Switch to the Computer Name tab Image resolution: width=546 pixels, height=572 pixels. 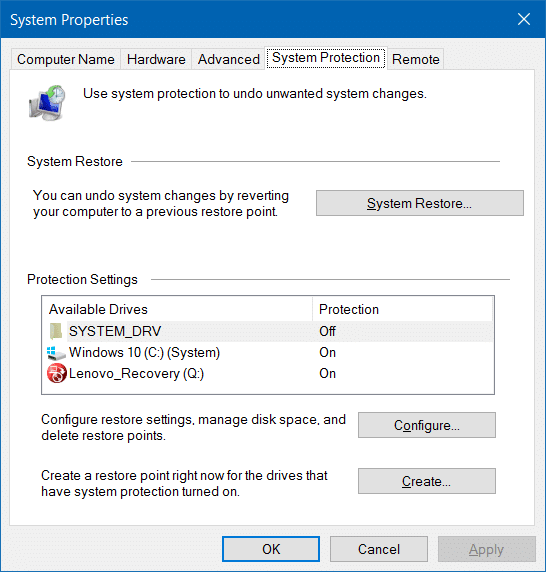point(66,59)
